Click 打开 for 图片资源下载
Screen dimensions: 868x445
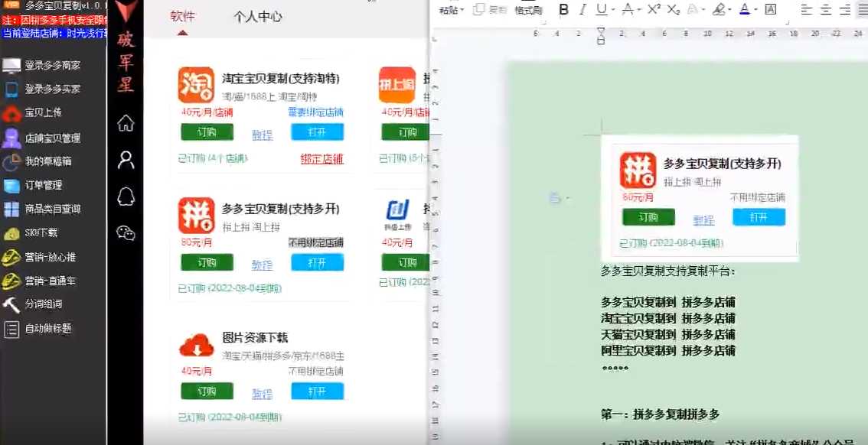click(317, 391)
